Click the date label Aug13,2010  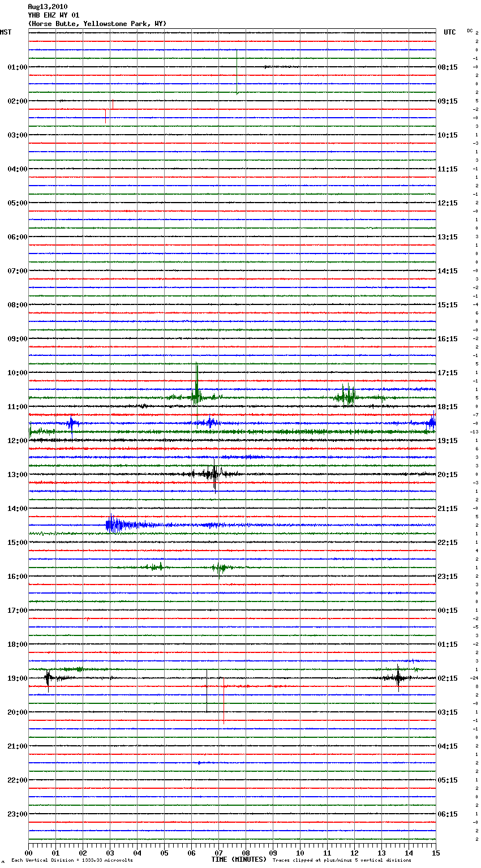48,7
